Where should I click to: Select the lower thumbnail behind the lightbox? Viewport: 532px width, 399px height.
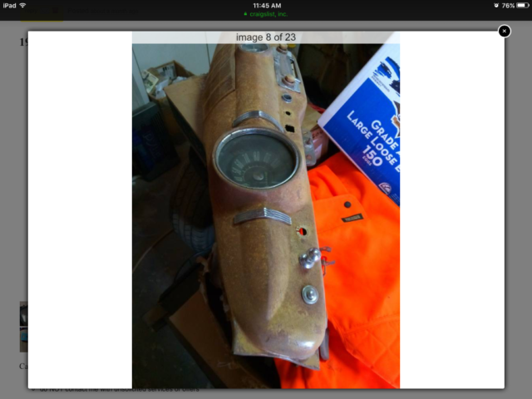point(23,339)
